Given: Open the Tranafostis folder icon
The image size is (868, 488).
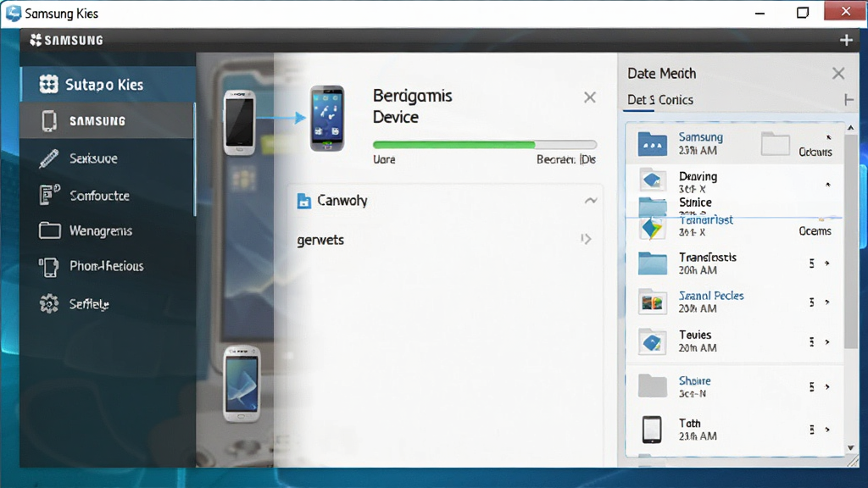Looking at the screenshot, I should 652,263.
